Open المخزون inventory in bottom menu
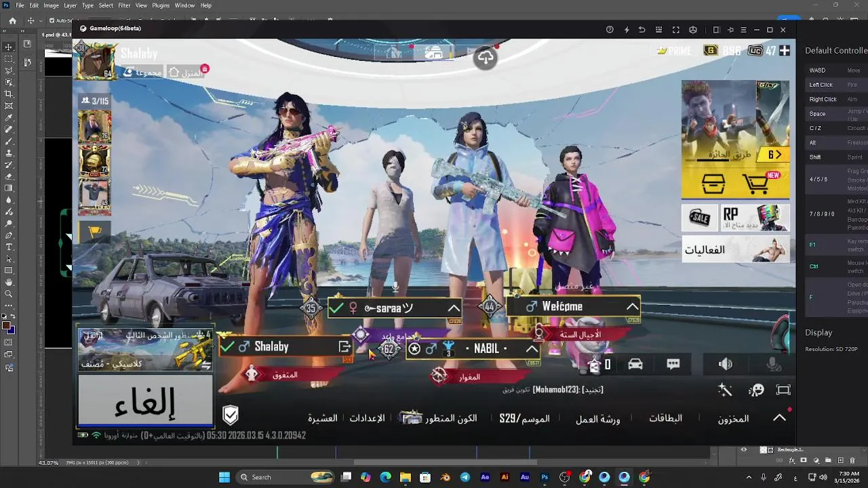Image resolution: width=868 pixels, height=488 pixels. 733,419
